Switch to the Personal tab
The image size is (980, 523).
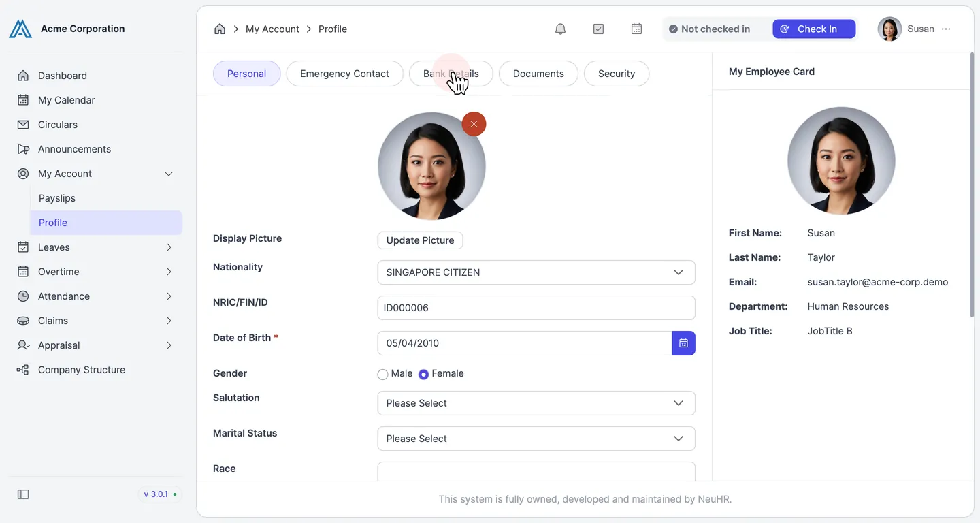pos(246,74)
